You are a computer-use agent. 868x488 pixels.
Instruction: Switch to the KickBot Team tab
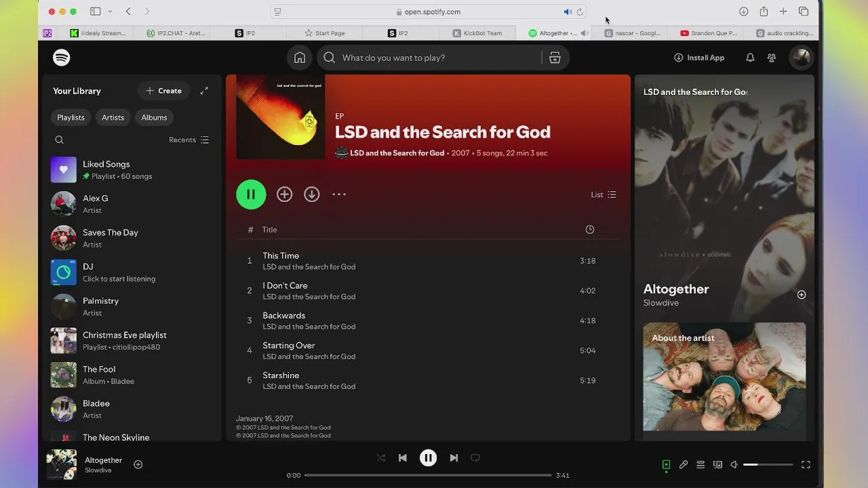pos(477,33)
